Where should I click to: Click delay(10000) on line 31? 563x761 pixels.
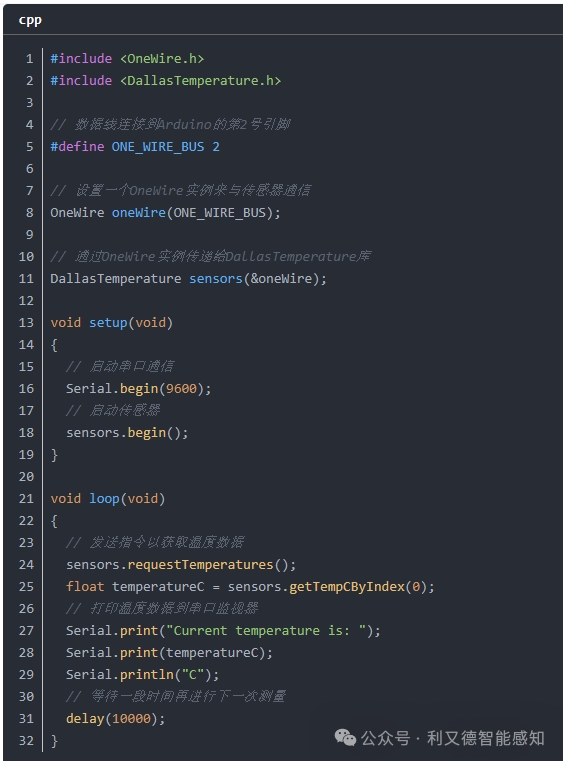click(116, 719)
